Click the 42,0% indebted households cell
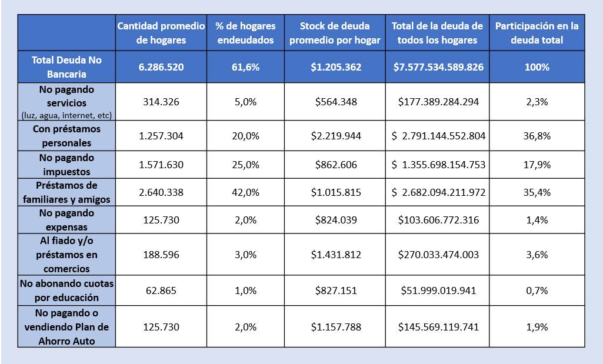This screenshot has width=603, height=364. tap(245, 192)
